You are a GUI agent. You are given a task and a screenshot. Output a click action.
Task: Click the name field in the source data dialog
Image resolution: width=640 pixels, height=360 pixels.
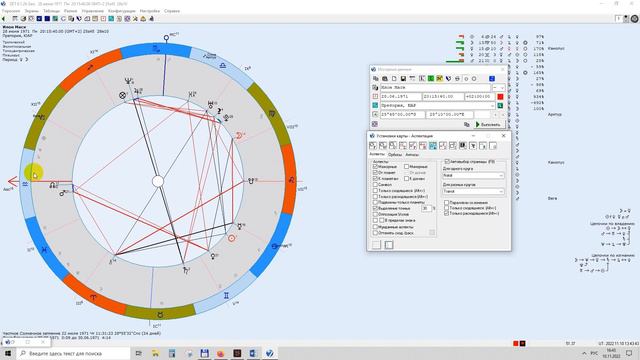[x=436, y=87]
